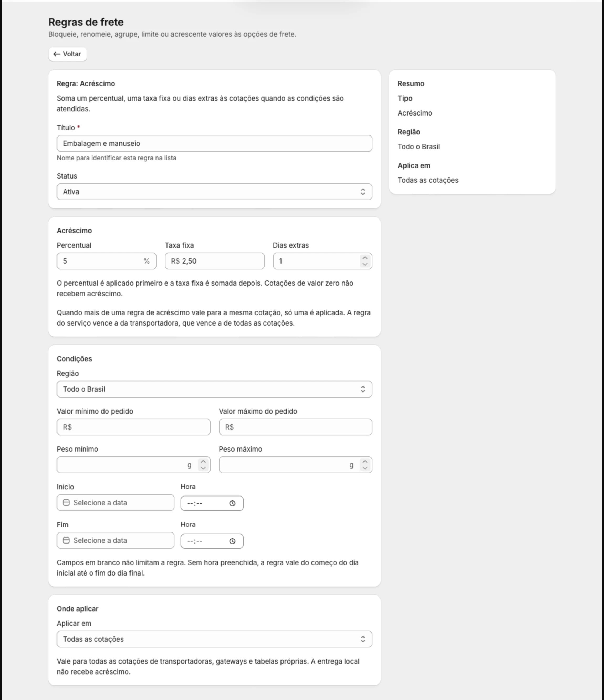Click 'Todas as cotações' in the Resumo panel
This screenshot has width=604, height=700.
point(428,180)
